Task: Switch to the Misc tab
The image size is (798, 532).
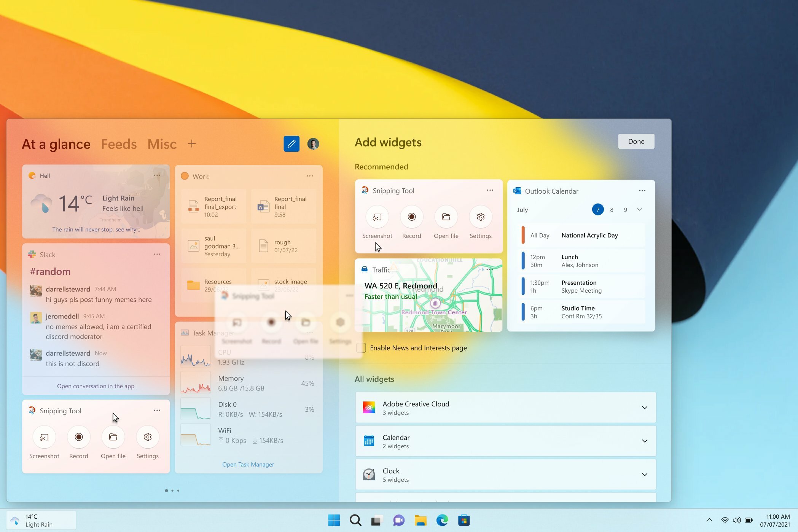Action: (x=162, y=144)
